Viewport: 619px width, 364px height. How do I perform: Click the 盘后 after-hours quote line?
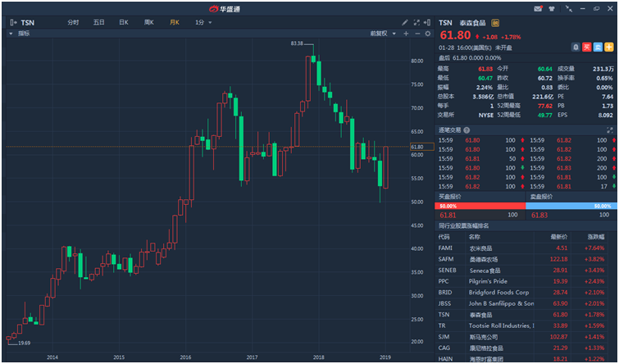[470, 58]
